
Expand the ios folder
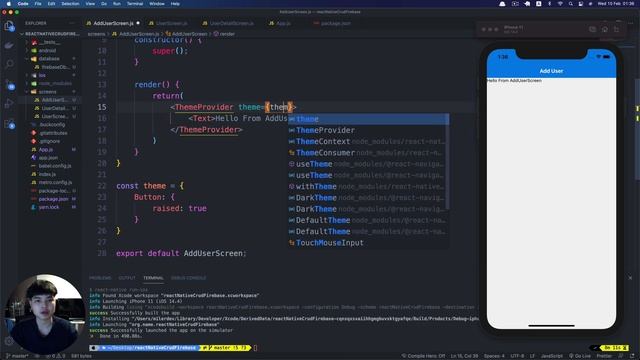coord(50,76)
